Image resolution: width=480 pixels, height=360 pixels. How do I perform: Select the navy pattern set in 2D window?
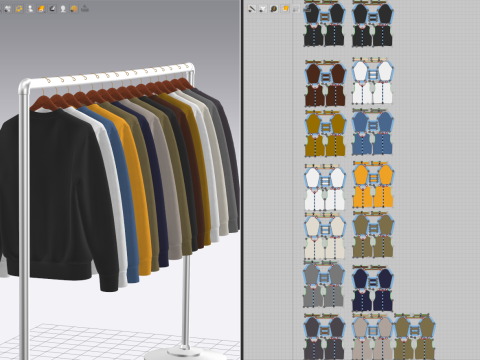tap(373, 289)
